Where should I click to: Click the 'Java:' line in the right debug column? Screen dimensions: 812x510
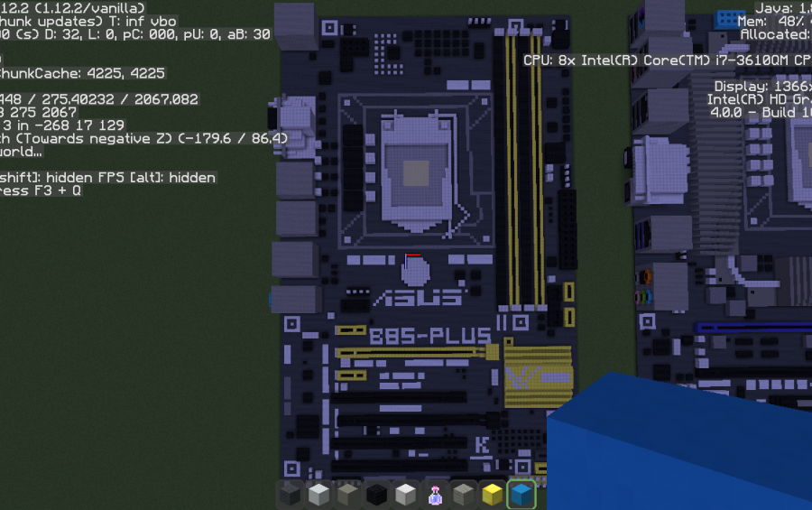pos(782,8)
